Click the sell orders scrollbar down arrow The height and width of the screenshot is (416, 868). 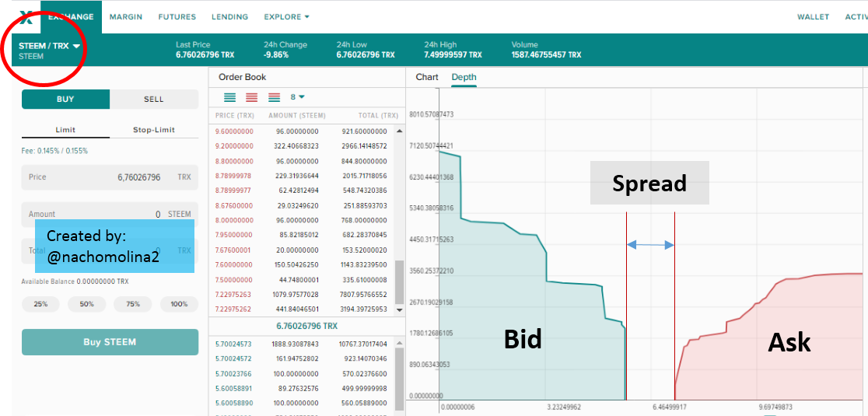pos(399,310)
